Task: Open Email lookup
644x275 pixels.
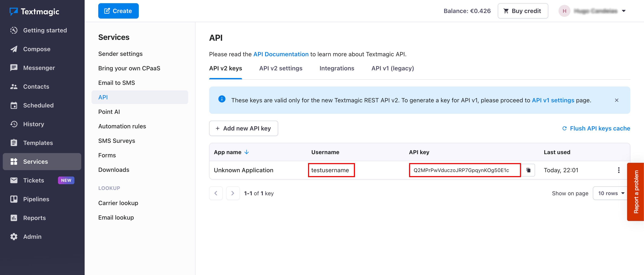Action: pyautogui.click(x=140, y=217)
